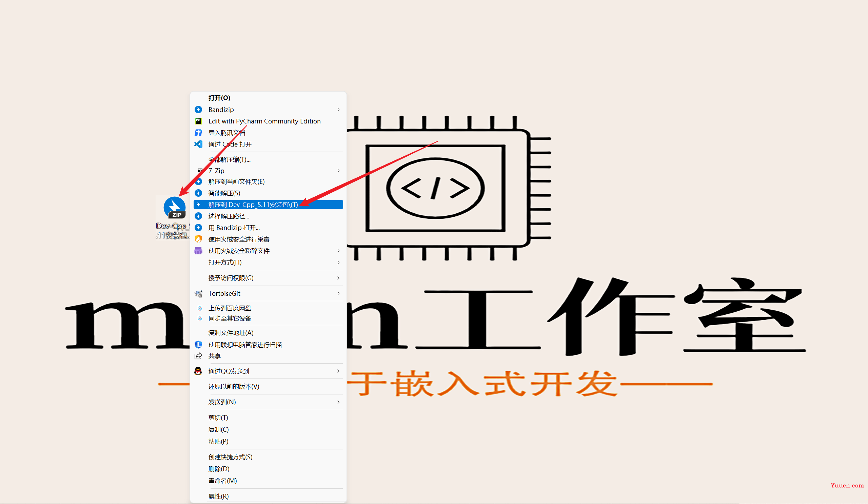The height and width of the screenshot is (504, 868).
Task: Select 创建快捷方式(S)
Action: pos(268,457)
